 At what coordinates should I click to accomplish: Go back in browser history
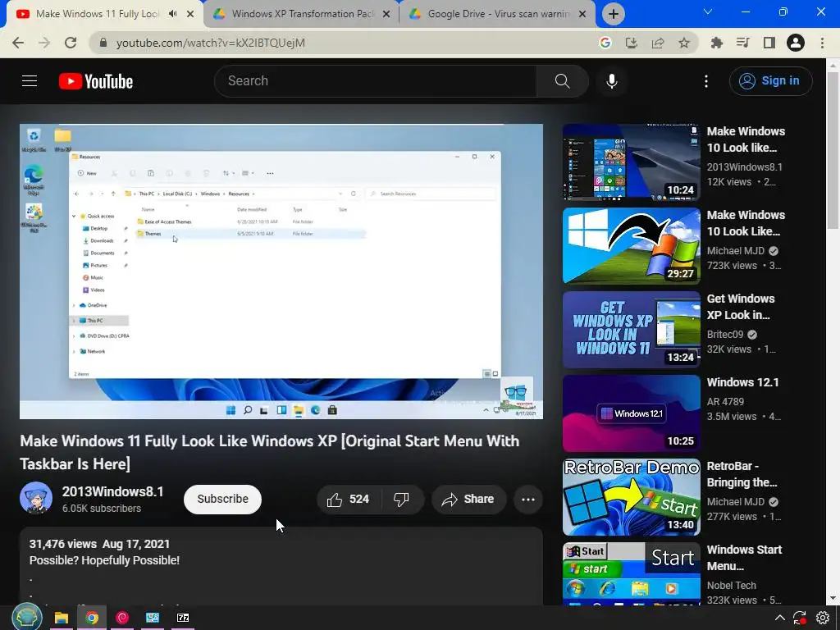(18, 43)
